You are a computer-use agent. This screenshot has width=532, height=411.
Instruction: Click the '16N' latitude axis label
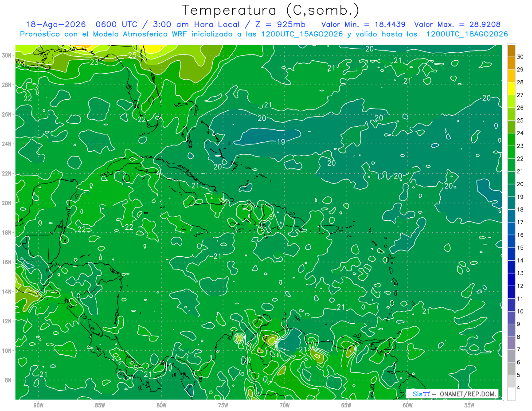(x=8, y=262)
